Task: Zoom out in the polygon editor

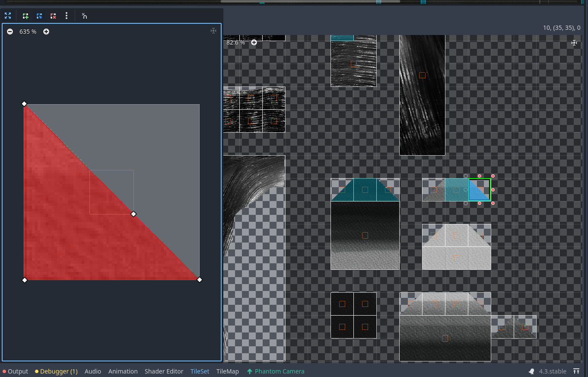Action: click(x=10, y=32)
